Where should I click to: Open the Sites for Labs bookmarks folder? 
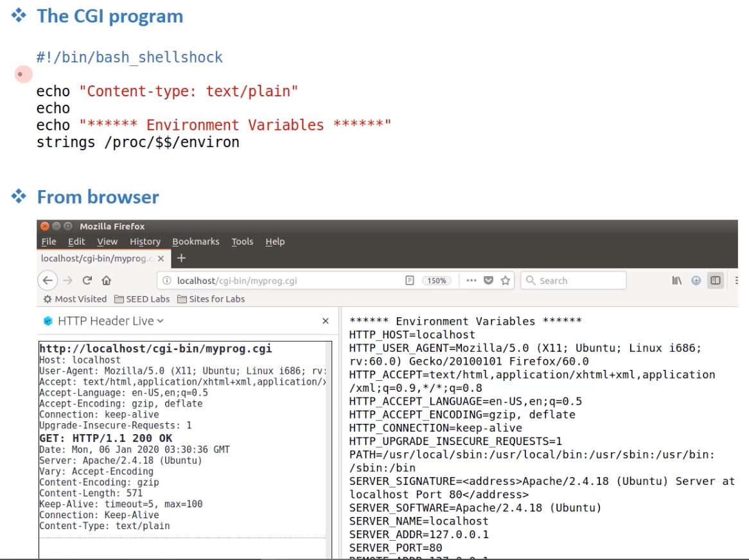coord(211,299)
